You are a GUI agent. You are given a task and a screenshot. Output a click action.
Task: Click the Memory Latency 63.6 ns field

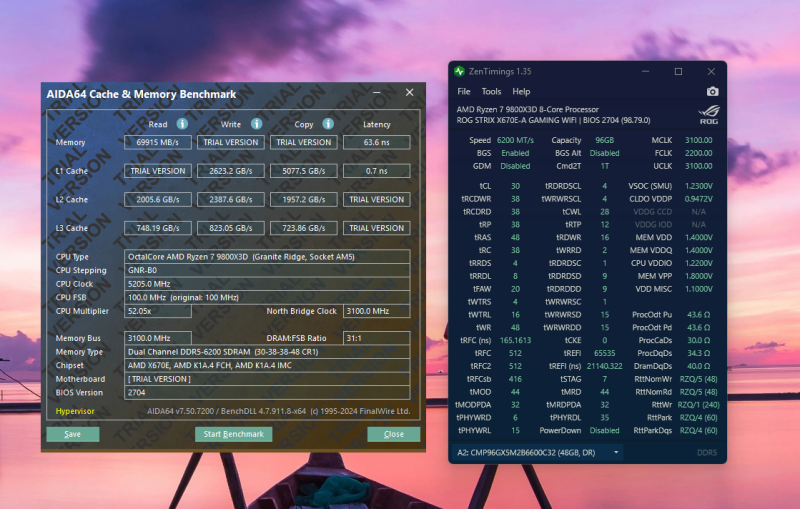point(377,142)
